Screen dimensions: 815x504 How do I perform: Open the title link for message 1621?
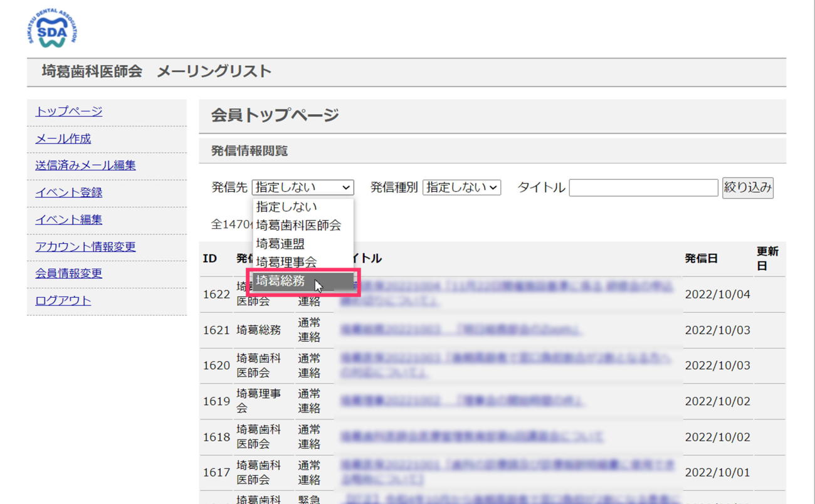[461, 330]
